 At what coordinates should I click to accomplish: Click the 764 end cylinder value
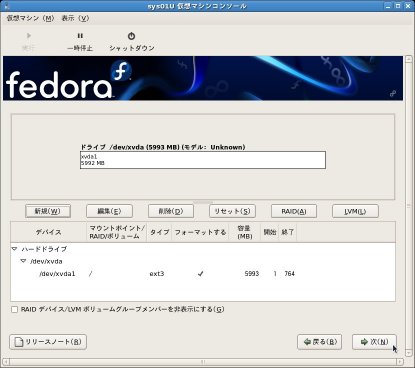tap(289, 274)
